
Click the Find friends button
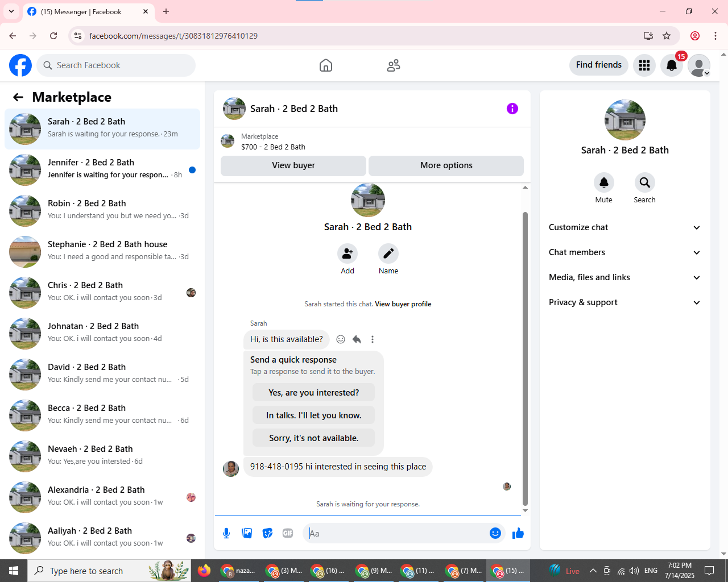pyautogui.click(x=599, y=65)
